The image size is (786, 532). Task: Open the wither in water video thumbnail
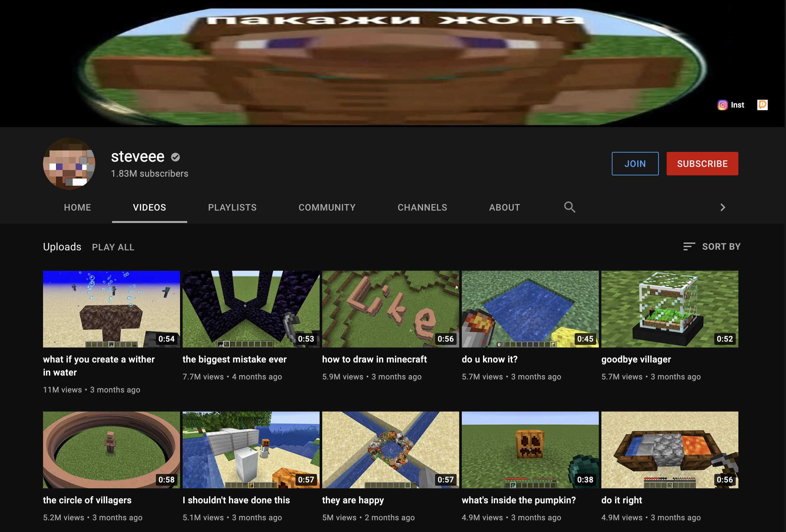point(111,309)
